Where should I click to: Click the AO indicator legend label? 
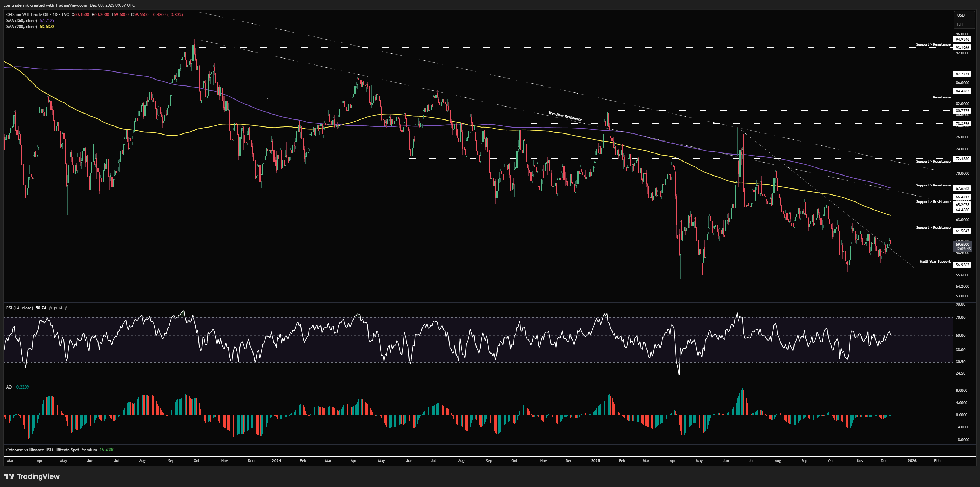coord(9,387)
